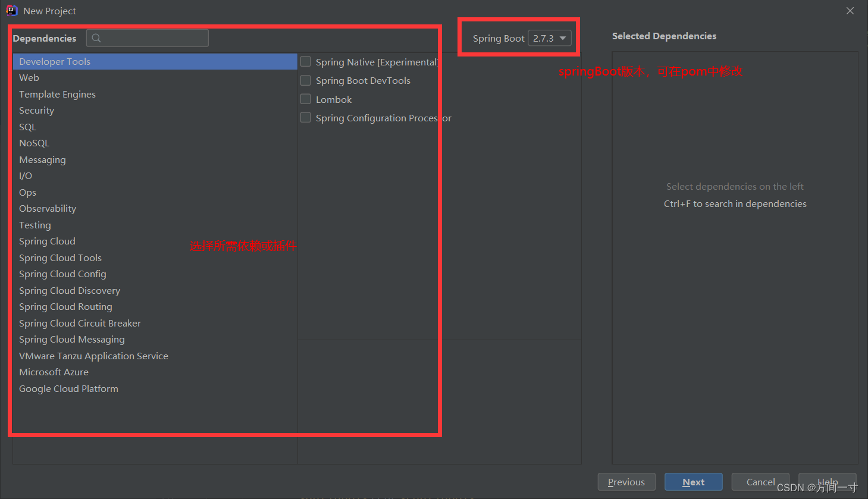Open Help for the dialog

(828, 482)
